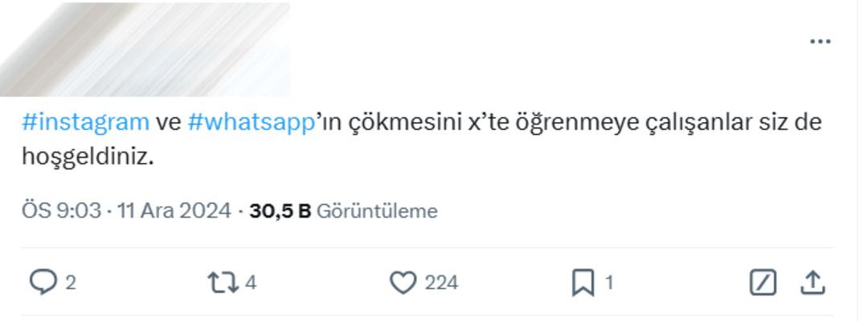The width and height of the screenshot is (868, 321).
Task: Open the #instagram hashtag link
Action: 86,123
